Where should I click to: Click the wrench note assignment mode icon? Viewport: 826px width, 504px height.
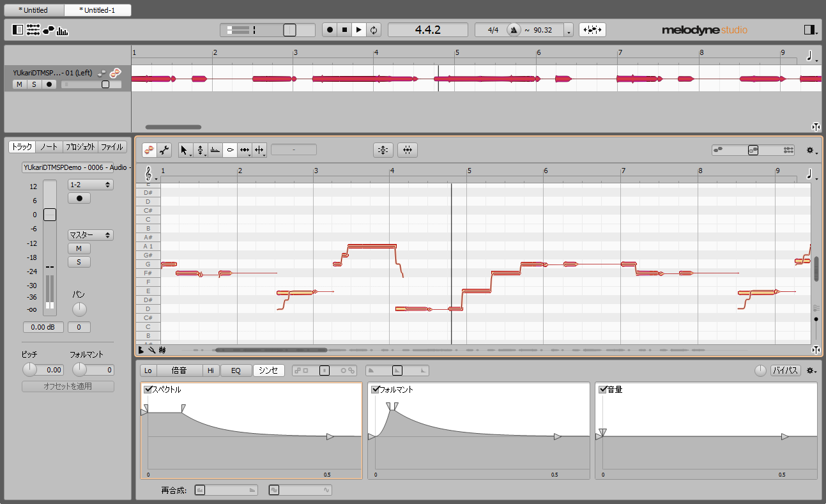[x=165, y=150]
